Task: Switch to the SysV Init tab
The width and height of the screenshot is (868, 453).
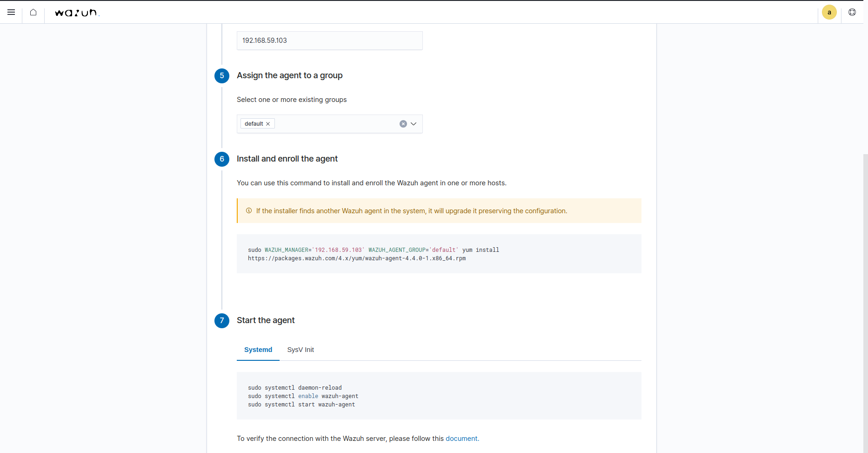Action: click(300, 350)
